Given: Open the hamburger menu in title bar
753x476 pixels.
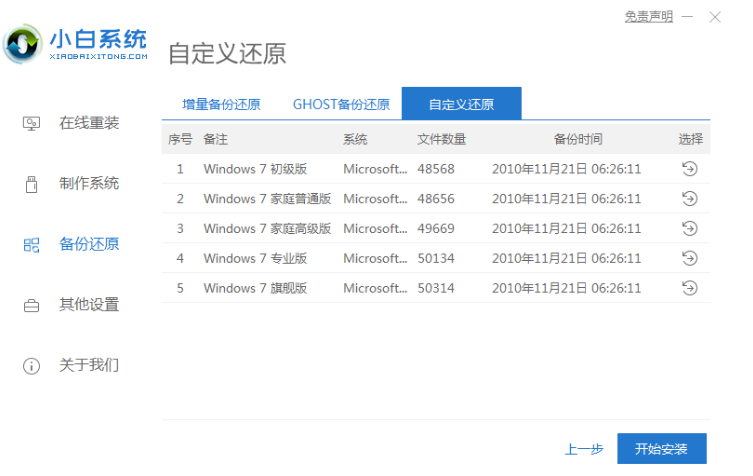Looking at the screenshot, I should click(x=687, y=17).
